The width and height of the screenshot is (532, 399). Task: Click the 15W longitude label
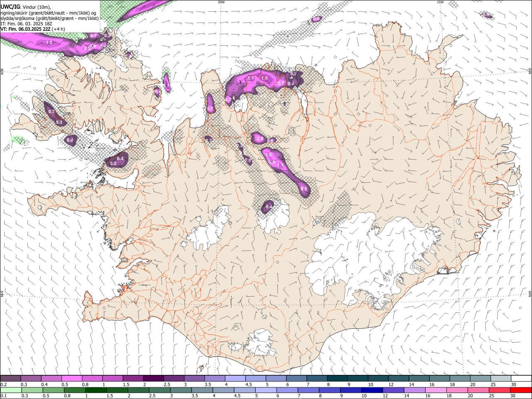440,2
